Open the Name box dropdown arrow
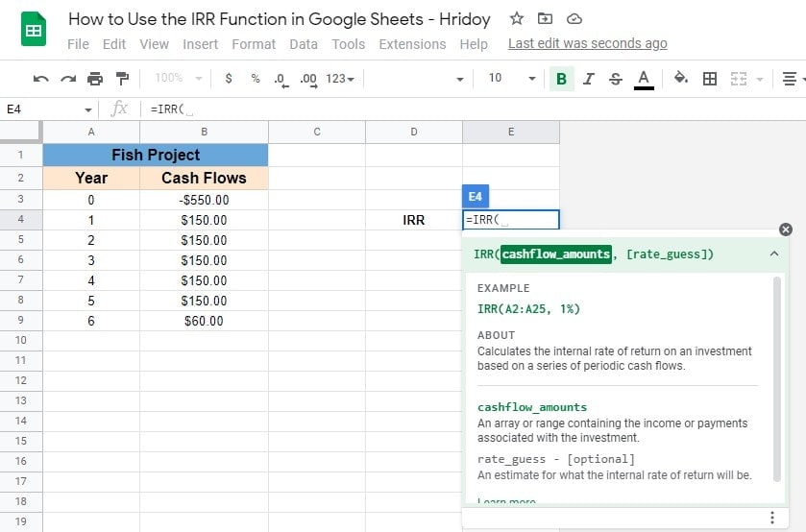Screen dimensions: 806x532 click(88, 109)
